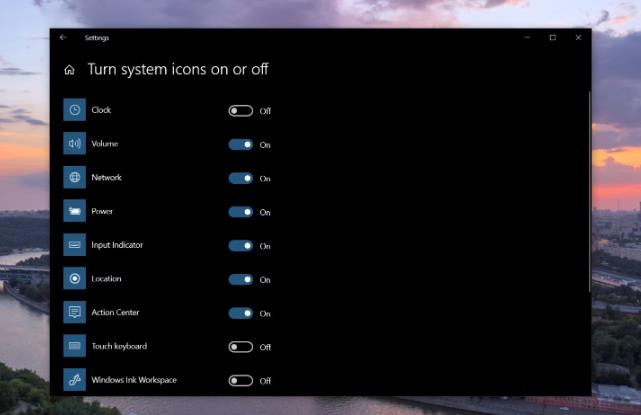This screenshot has width=641, height=415.
Task: Click the Windows Ink Workspace pen icon
Action: 74,379
